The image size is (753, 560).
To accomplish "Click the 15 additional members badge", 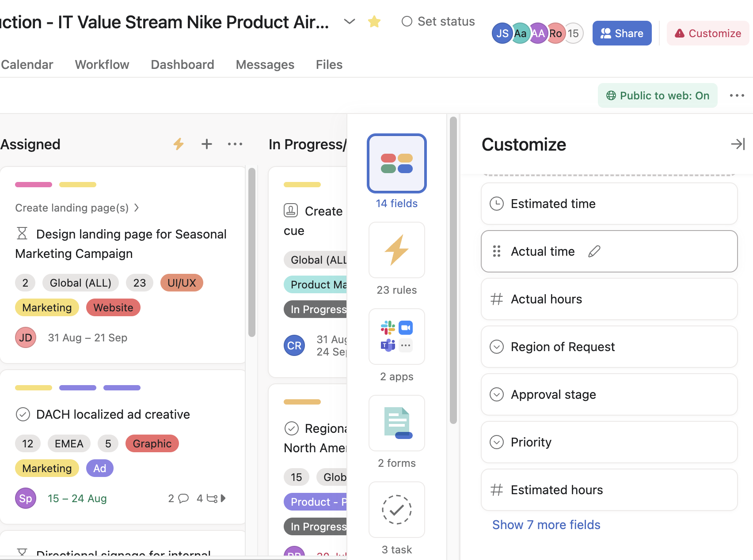I will 574,33.
